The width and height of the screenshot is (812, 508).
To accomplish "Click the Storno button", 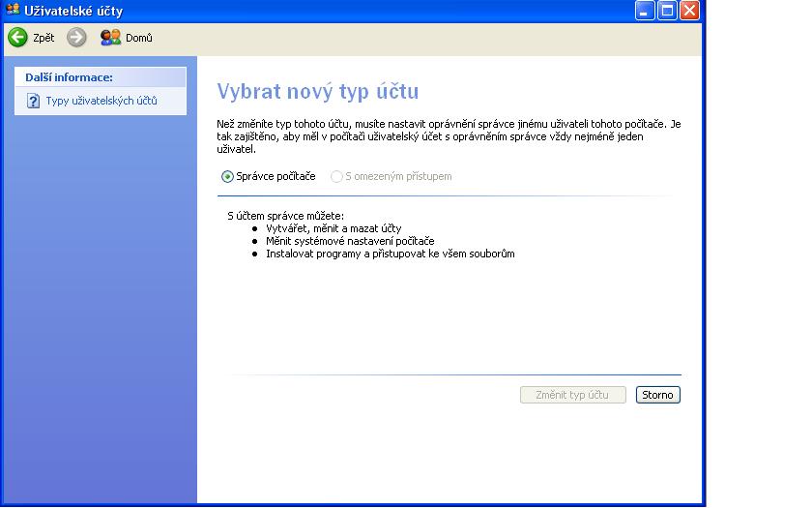I will click(x=657, y=395).
